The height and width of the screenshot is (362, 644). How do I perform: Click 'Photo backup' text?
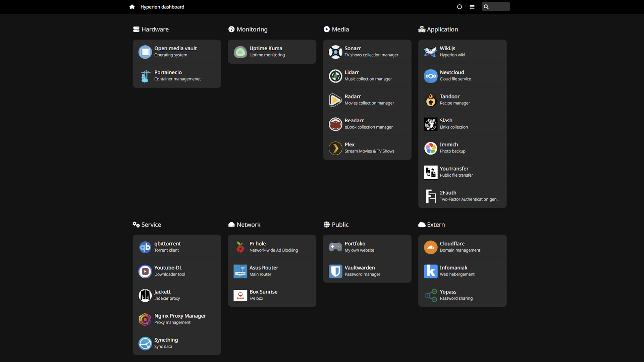click(x=452, y=152)
